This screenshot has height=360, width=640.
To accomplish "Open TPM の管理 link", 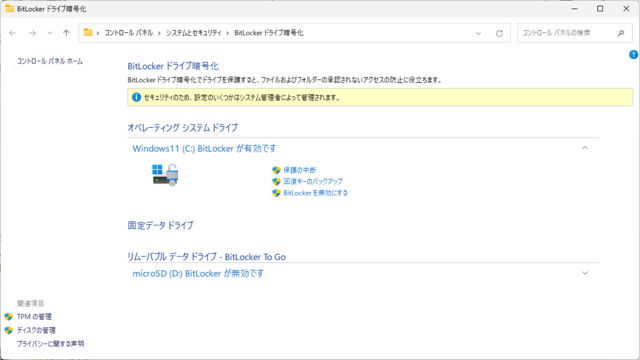I will tap(34, 317).
